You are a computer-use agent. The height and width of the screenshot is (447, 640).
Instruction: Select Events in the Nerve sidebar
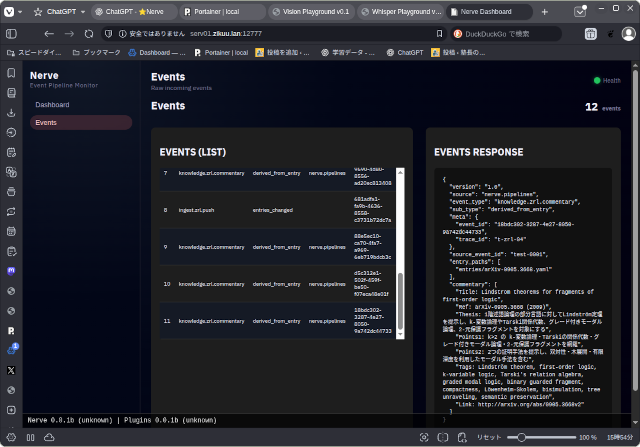pos(46,123)
